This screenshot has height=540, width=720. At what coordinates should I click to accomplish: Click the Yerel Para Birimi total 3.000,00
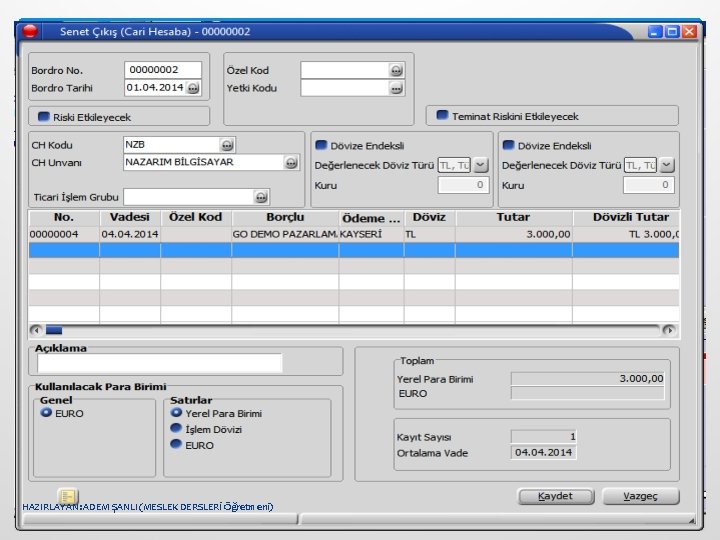click(588, 378)
